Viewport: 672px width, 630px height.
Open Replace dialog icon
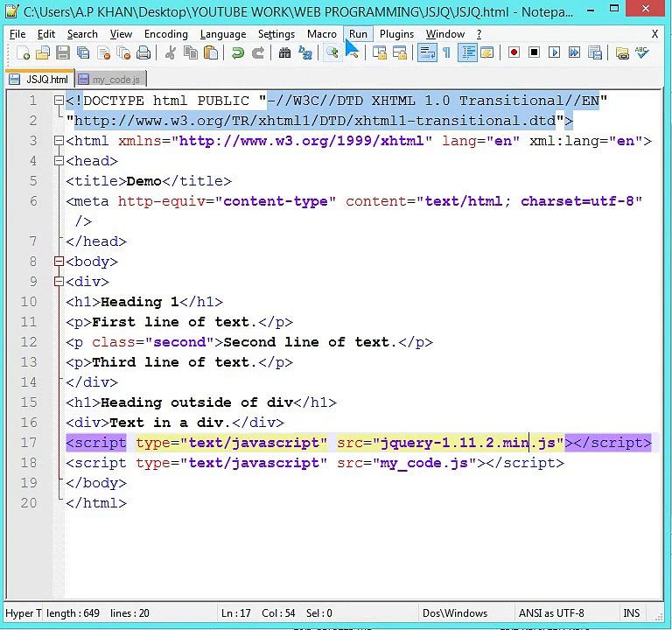(x=305, y=53)
